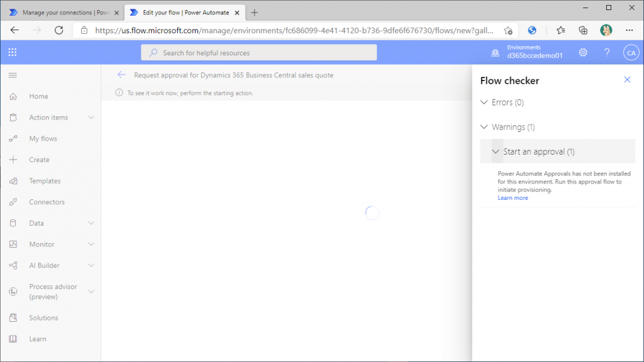The height and width of the screenshot is (362, 644).
Task: Collapse the Warnings (1) section
Action: point(484,127)
